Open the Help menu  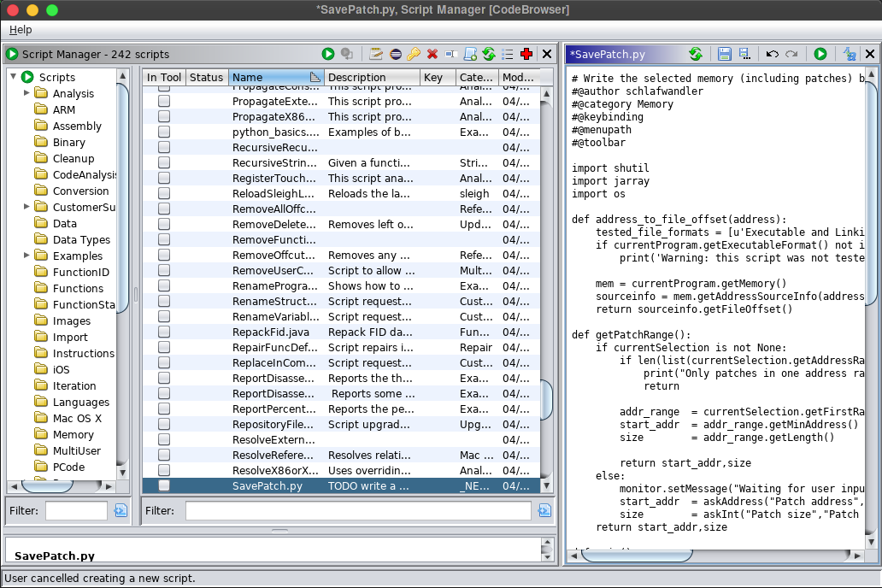coord(21,29)
